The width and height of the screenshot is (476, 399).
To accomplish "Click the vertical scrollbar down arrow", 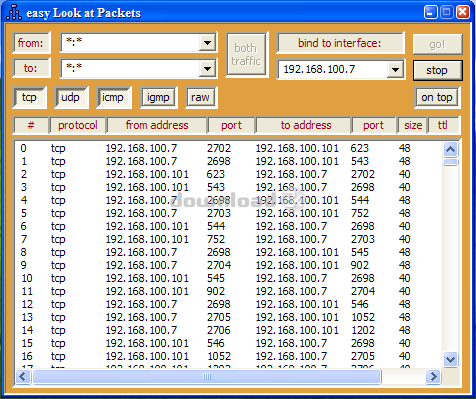I will [x=451, y=359].
